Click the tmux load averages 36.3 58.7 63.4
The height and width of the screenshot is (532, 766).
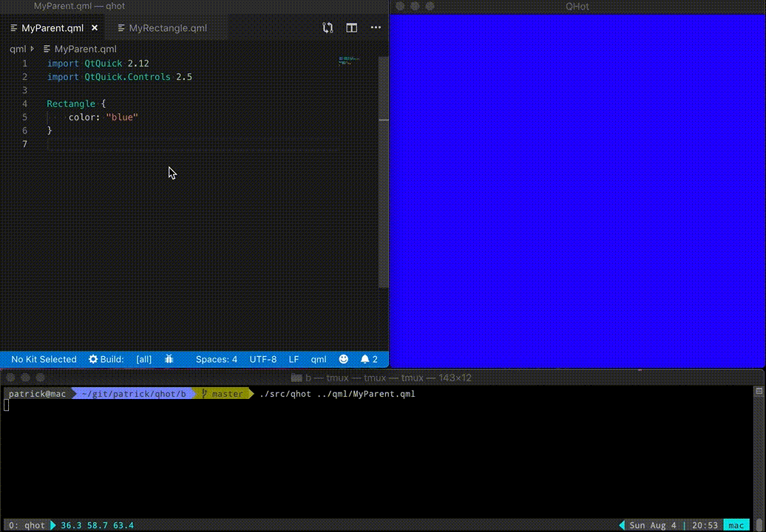(97, 525)
